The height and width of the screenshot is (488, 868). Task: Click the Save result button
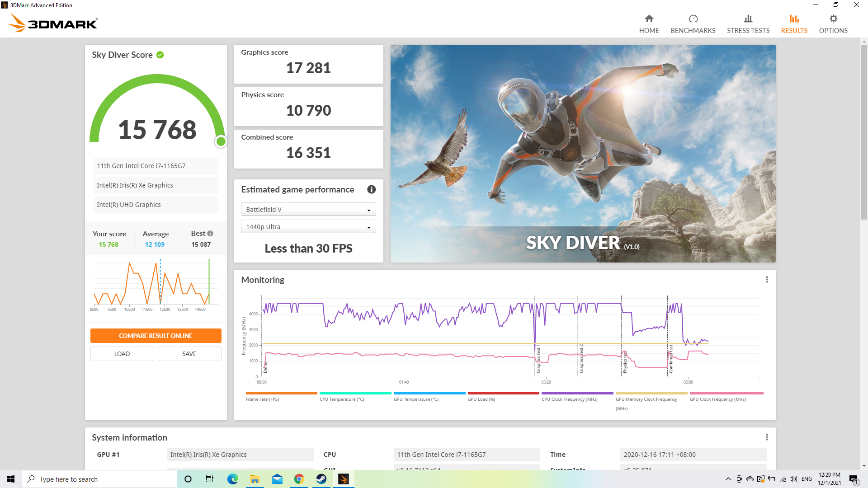pos(189,354)
